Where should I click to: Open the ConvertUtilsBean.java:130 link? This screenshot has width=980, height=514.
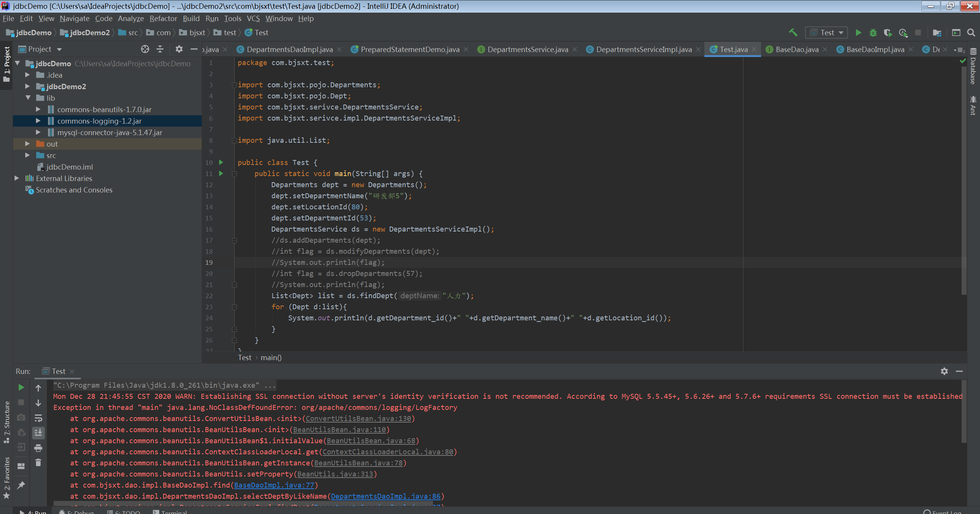[x=358, y=418]
